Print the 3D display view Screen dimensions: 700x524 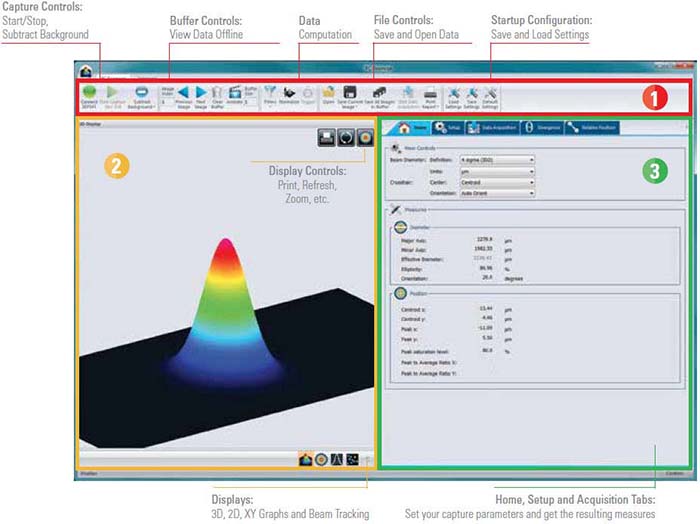tap(327, 137)
